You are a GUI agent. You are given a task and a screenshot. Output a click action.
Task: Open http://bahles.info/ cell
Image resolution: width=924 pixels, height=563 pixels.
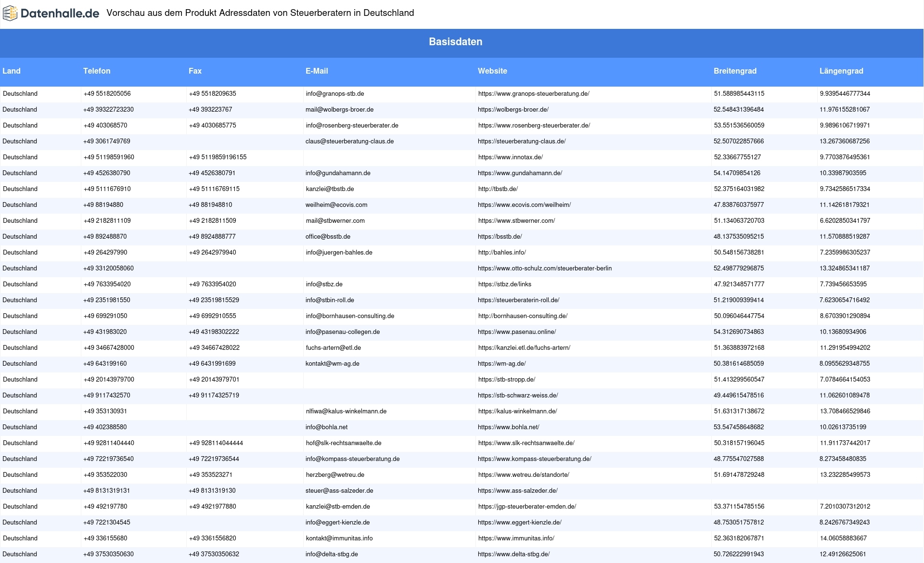[502, 253]
